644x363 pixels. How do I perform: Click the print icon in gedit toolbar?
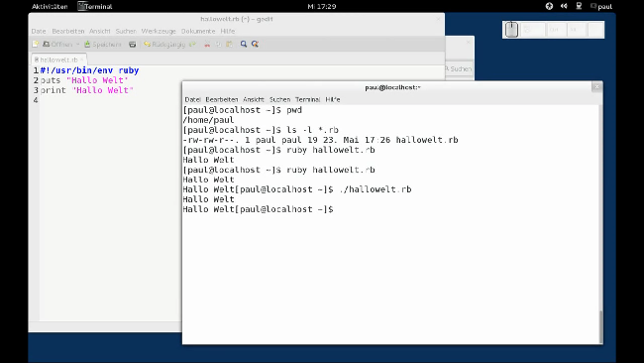(132, 44)
